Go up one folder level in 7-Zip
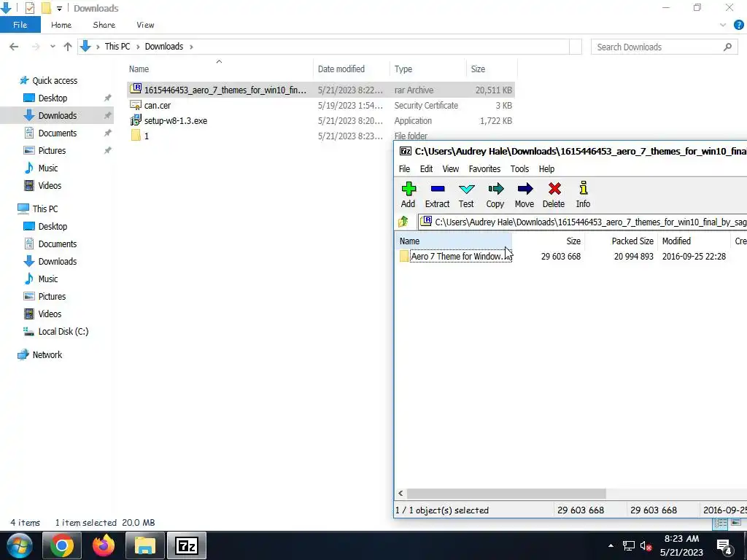 click(403, 222)
